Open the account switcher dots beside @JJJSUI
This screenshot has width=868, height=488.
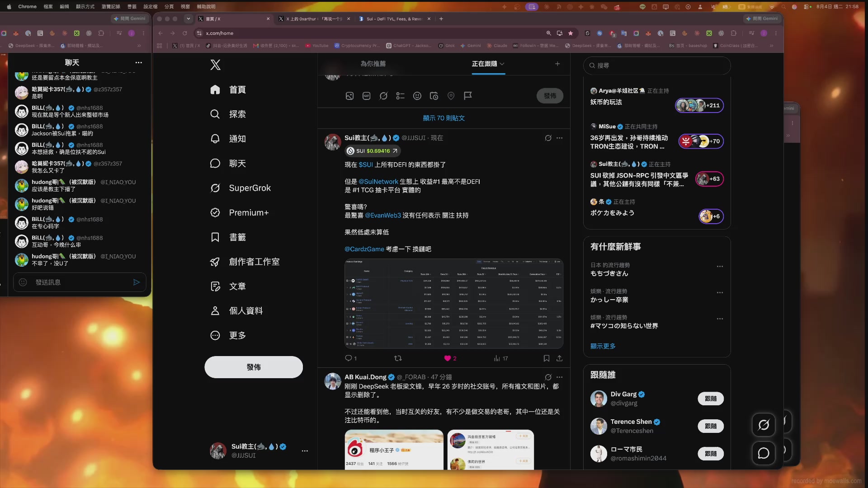305,451
